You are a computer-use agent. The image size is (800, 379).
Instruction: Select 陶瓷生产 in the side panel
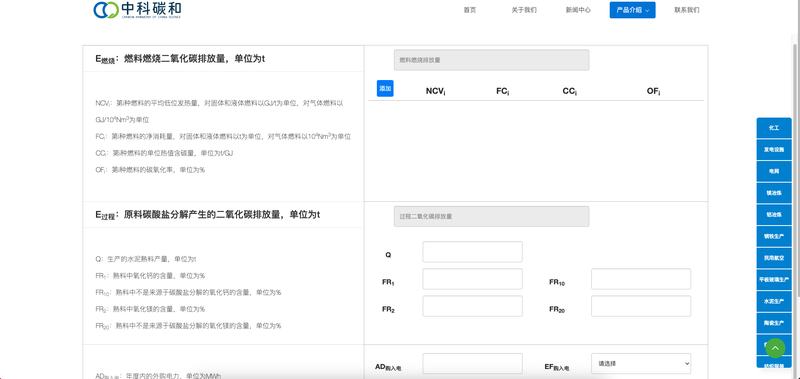click(774, 323)
